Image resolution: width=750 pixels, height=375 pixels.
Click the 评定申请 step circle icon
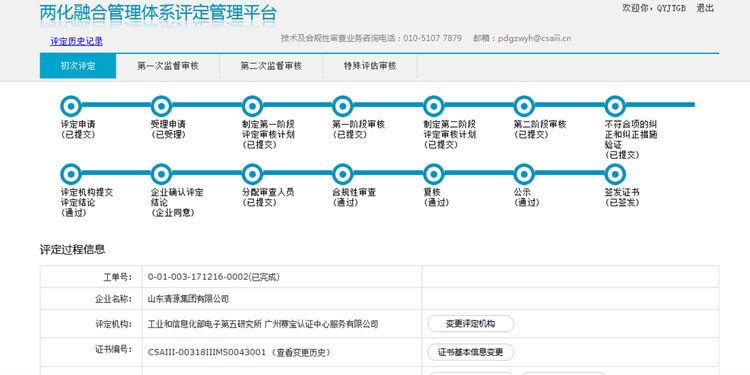tap(71, 106)
